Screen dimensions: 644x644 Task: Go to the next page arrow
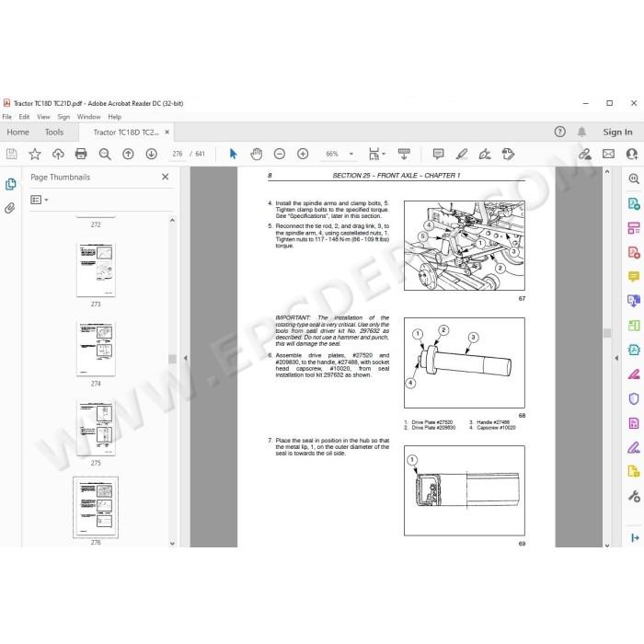(151, 154)
